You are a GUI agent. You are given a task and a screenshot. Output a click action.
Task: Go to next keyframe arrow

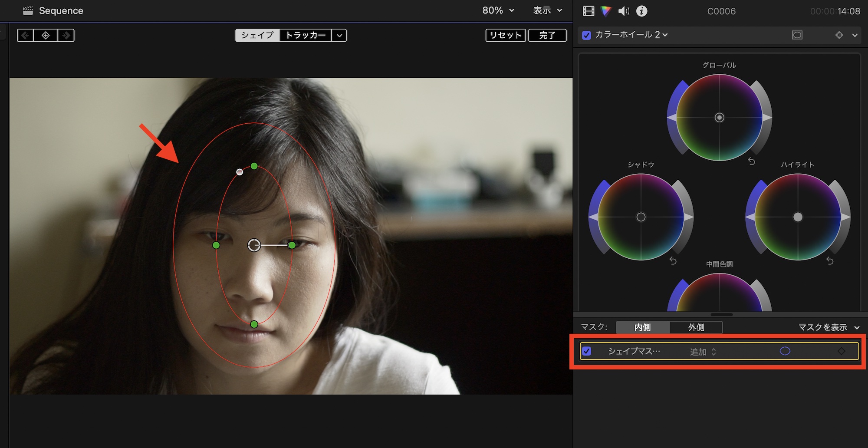tap(66, 35)
